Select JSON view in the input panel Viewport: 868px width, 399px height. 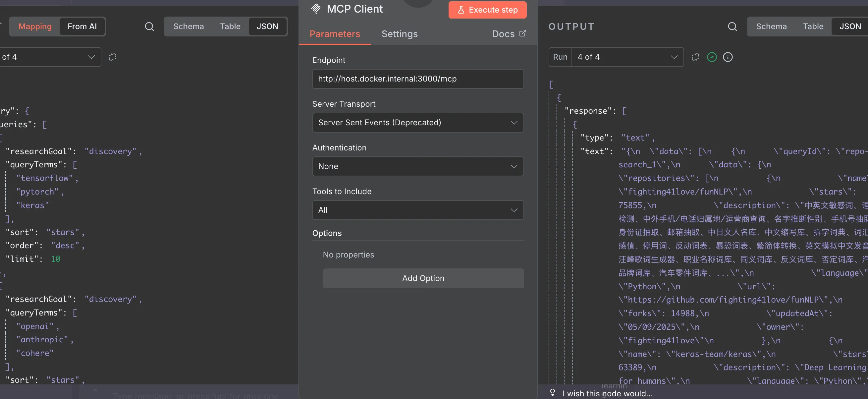click(268, 26)
